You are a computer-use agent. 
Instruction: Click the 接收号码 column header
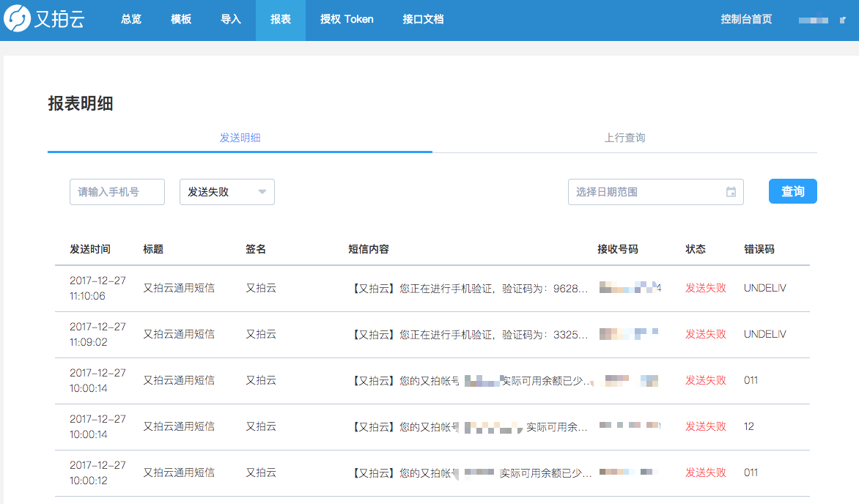[618, 249]
